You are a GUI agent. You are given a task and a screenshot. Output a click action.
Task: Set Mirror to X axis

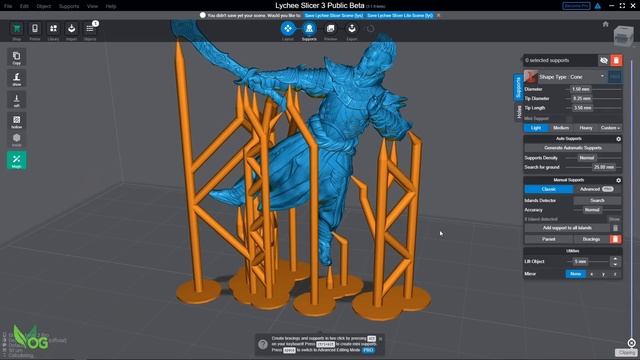click(x=591, y=274)
